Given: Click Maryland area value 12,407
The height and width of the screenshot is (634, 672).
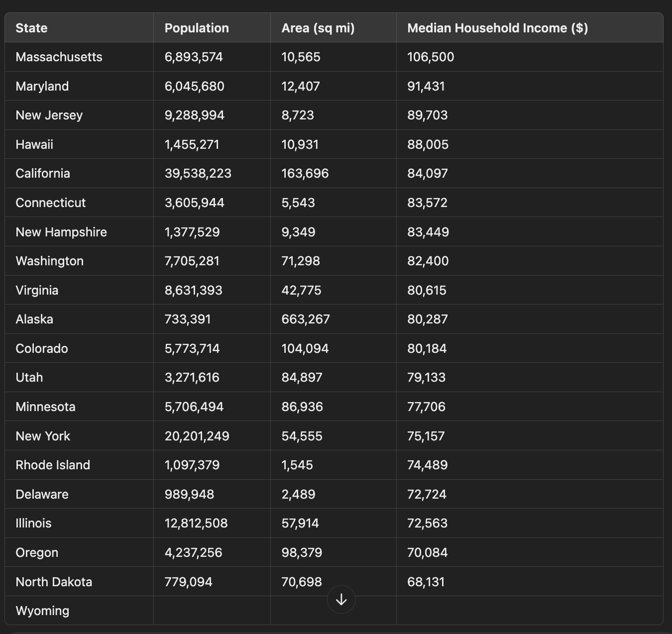Looking at the screenshot, I should click(301, 86).
